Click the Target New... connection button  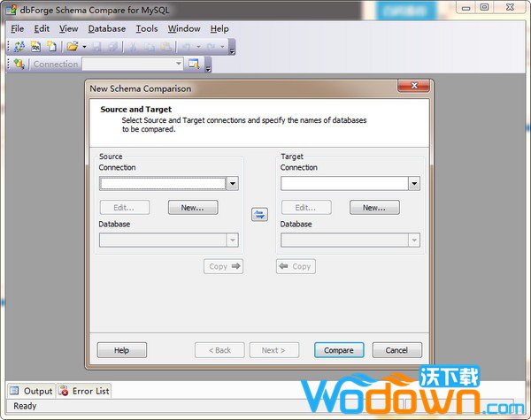point(374,208)
